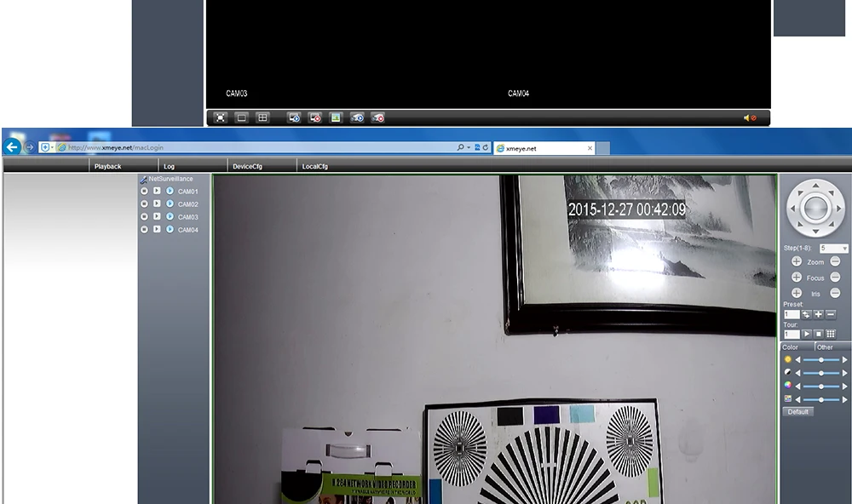Close the xmeye.net browser tab
Screen dimensions: 852x504
pyautogui.click(x=590, y=148)
